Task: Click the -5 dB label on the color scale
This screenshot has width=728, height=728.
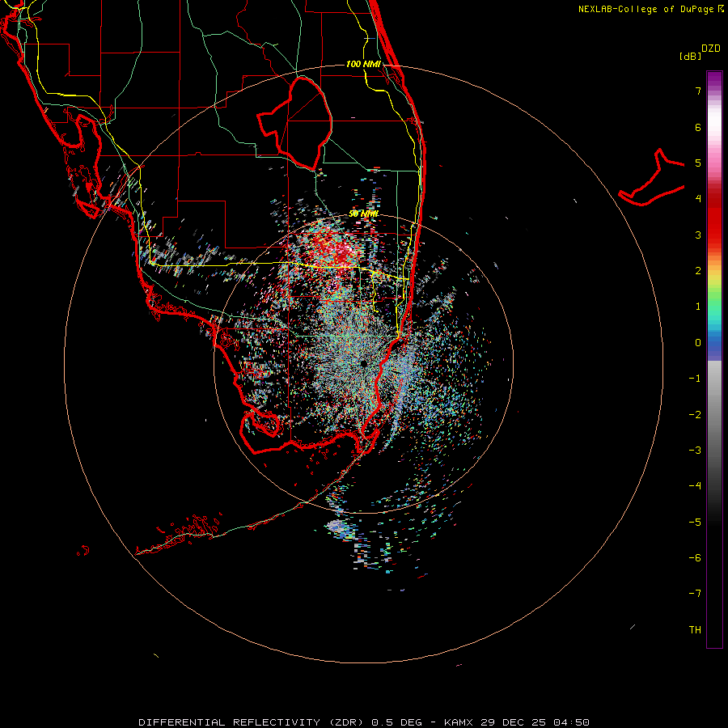Action: point(695,523)
